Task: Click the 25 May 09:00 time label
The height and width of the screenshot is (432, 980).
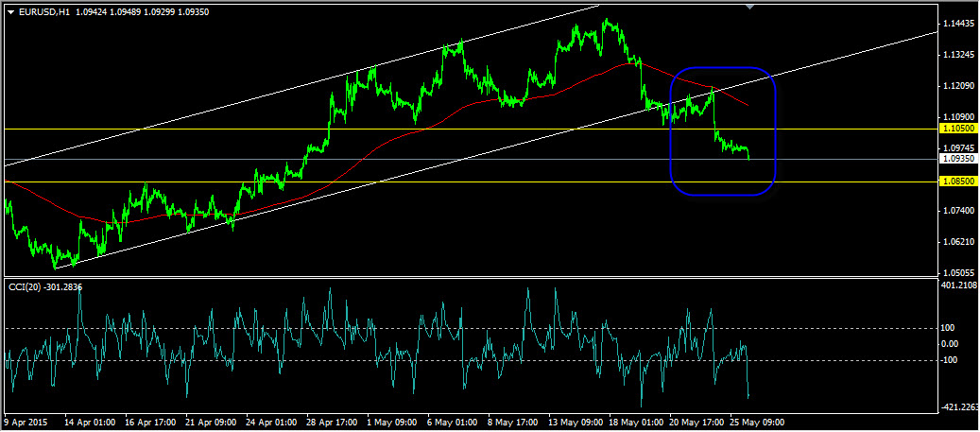Action: (756, 422)
